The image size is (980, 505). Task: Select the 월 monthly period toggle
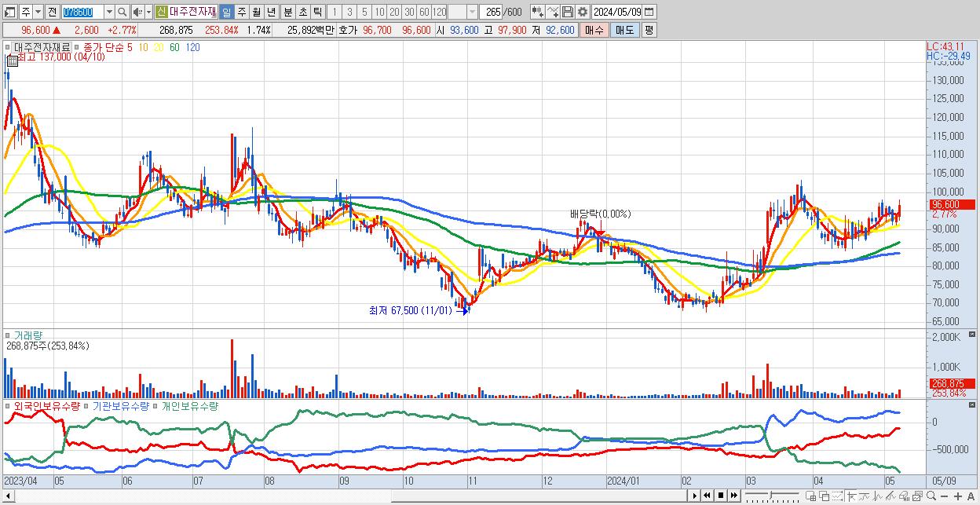pos(256,12)
